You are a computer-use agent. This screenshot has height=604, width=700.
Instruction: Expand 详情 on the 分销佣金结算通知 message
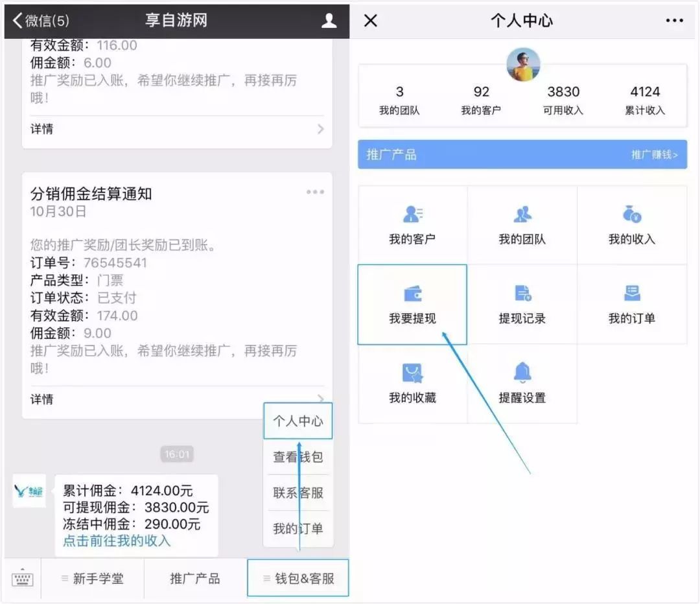point(176,399)
